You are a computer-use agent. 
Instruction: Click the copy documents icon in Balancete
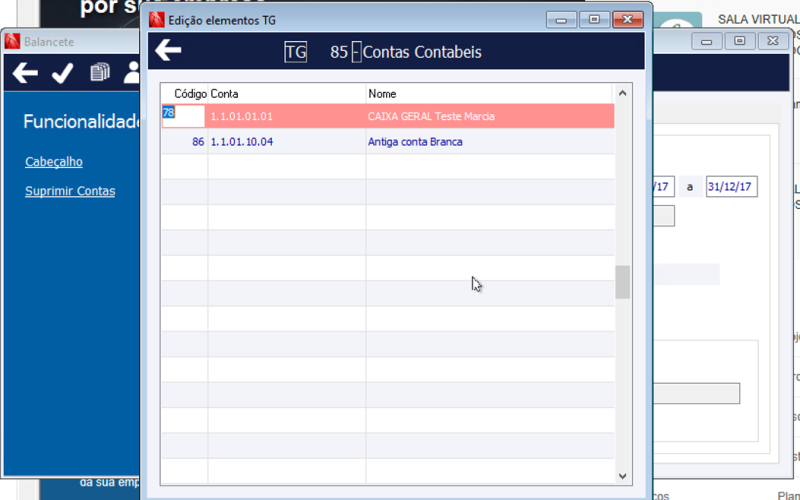point(100,72)
